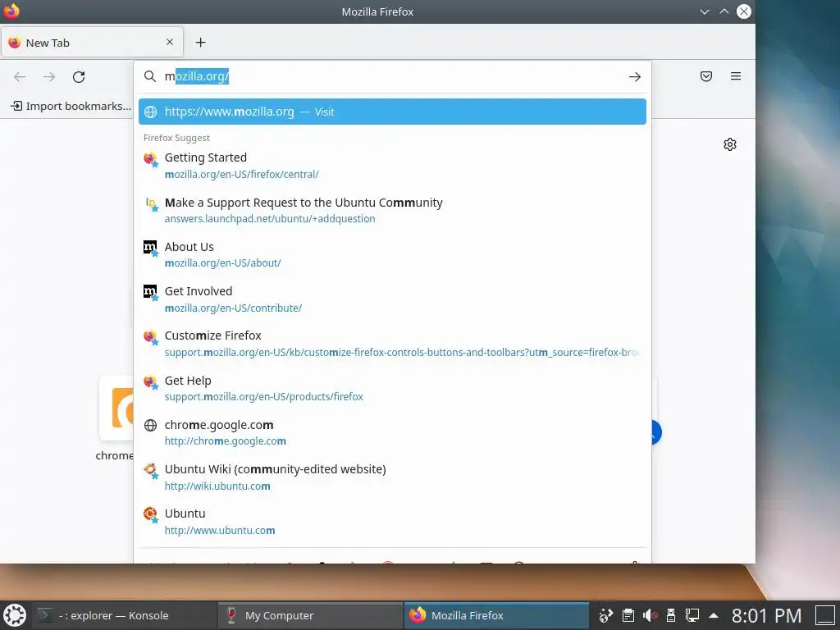This screenshot has height=630, width=840.
Task: Select the New Tab tab
Action: [92, 43]
